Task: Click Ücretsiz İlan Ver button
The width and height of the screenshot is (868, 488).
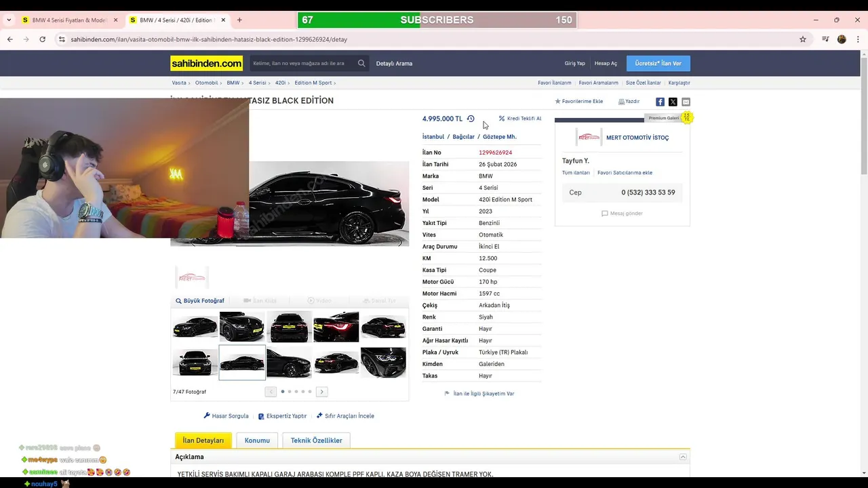Action: [658, 63]
